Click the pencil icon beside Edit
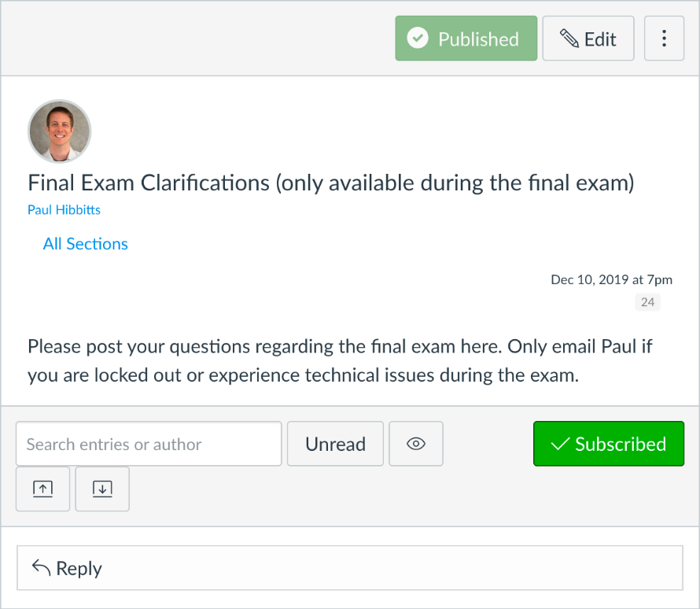The height and width of the screenshot is (609, 700). pyautogui.click(x=569, y=39)
